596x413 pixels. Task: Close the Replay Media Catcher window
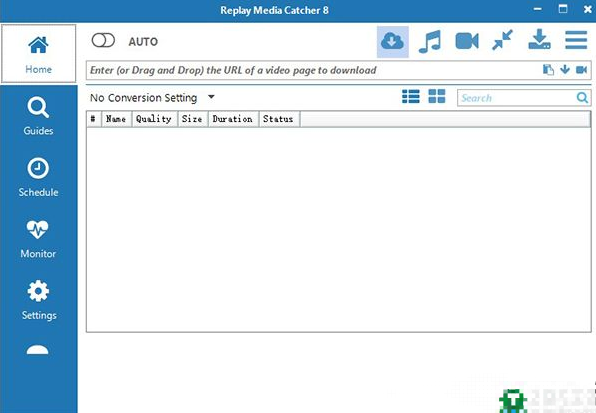coord(588,9)
